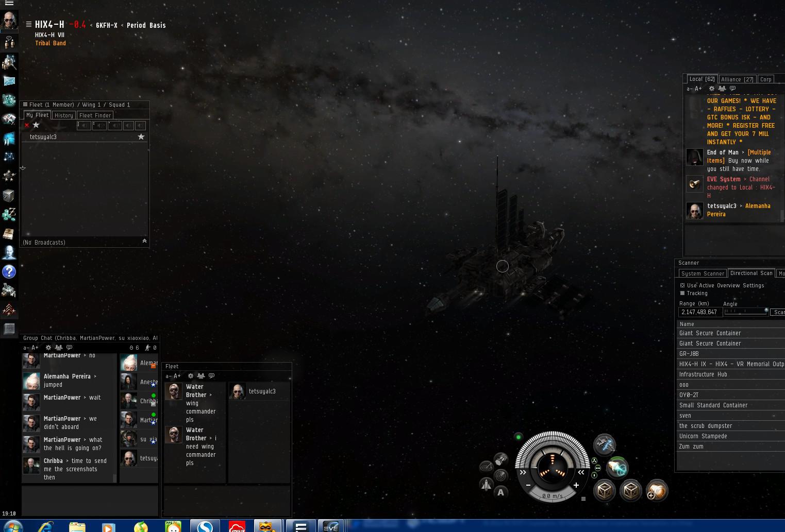
Task: Click the Scan button
Action: (777, 312)
